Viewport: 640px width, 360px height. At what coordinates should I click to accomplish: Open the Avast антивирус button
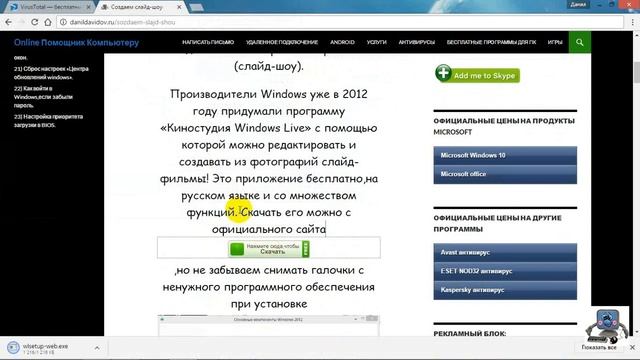[x=505, y=253]
